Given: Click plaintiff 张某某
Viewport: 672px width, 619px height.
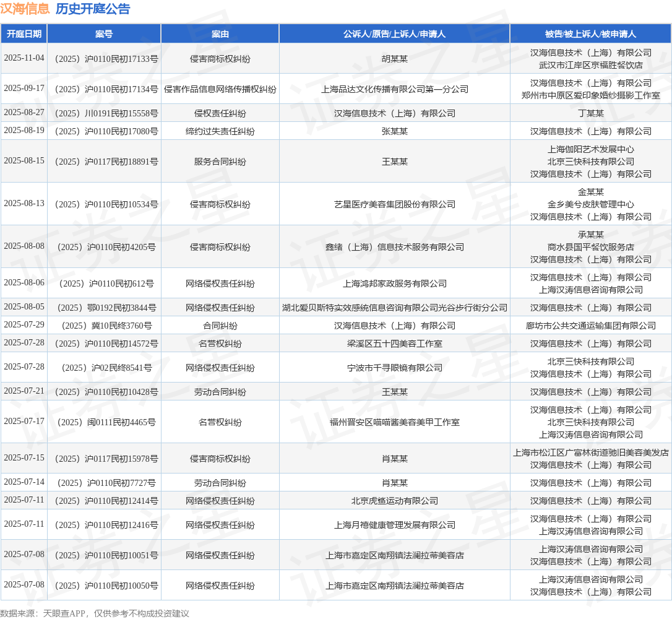Looking at the screenshot, I should (x=394, y=131).
